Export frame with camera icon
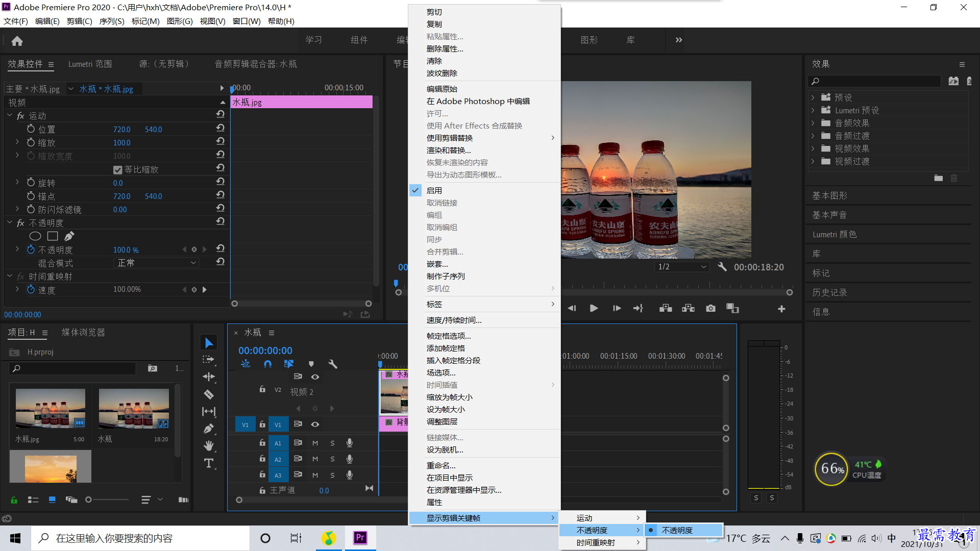 [710, 308]
